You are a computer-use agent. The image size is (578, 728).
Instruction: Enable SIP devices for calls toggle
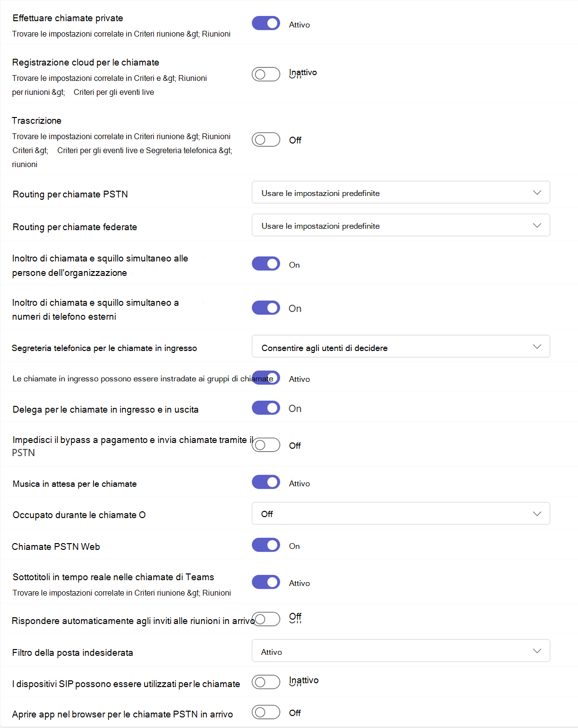pos(266,682)
